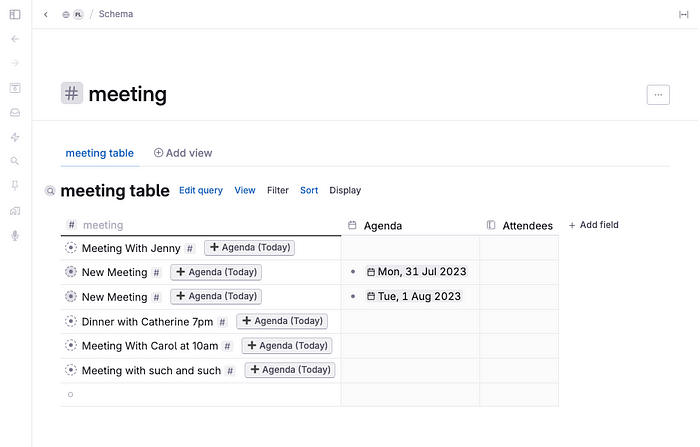Open the search icon in sidebar
Image resolution: width=700 pixels, height=447 pixels.
(14, 161)
